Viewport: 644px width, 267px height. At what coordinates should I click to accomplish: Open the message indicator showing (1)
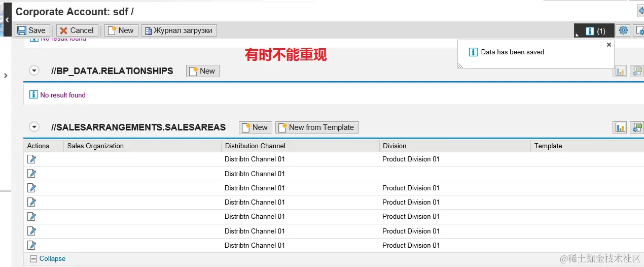[595, 31]
